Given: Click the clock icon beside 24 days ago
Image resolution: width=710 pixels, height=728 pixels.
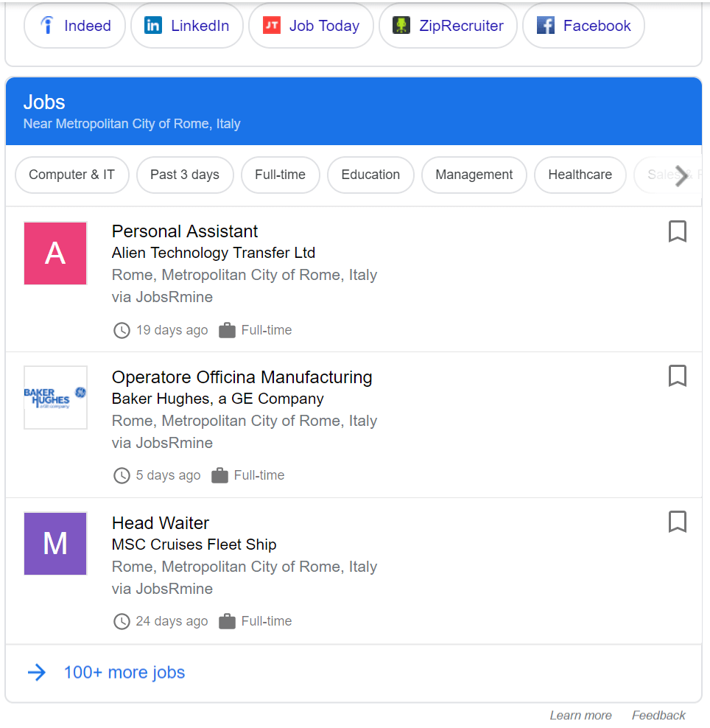Looking at the screenshot, I should tap(122, 621).
